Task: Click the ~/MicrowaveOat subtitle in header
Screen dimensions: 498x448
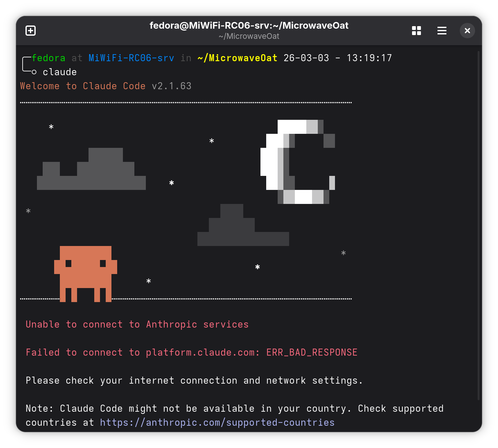Action: 249,36
